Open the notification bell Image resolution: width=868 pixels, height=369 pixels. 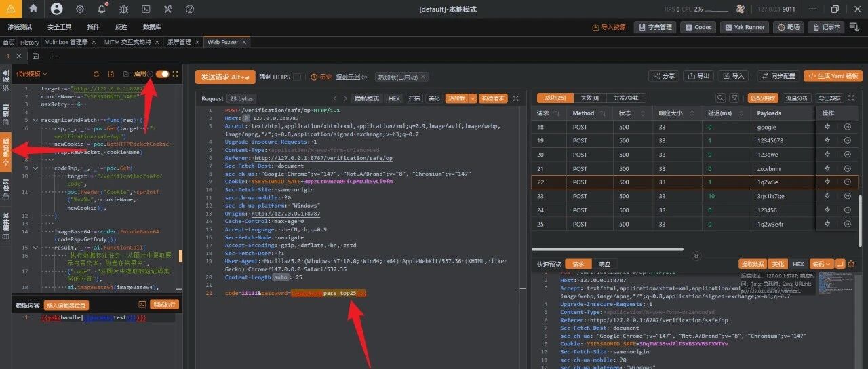click(102, 9)
